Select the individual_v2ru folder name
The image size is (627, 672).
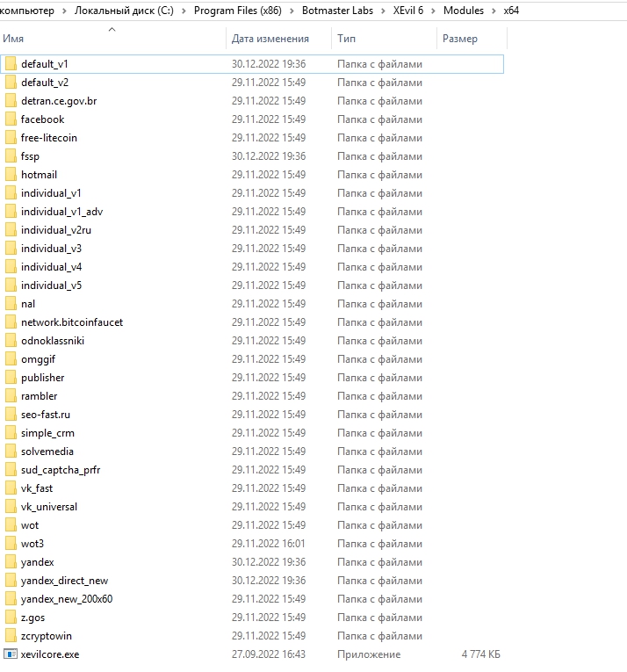coord(56,230)
